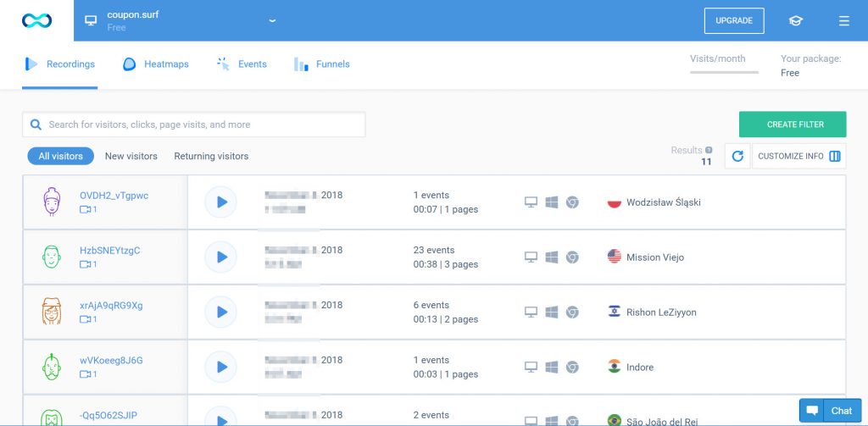Open the graduation cap tutorials icon
Viewport: 868px width, 426px height.
click(795, 20)
